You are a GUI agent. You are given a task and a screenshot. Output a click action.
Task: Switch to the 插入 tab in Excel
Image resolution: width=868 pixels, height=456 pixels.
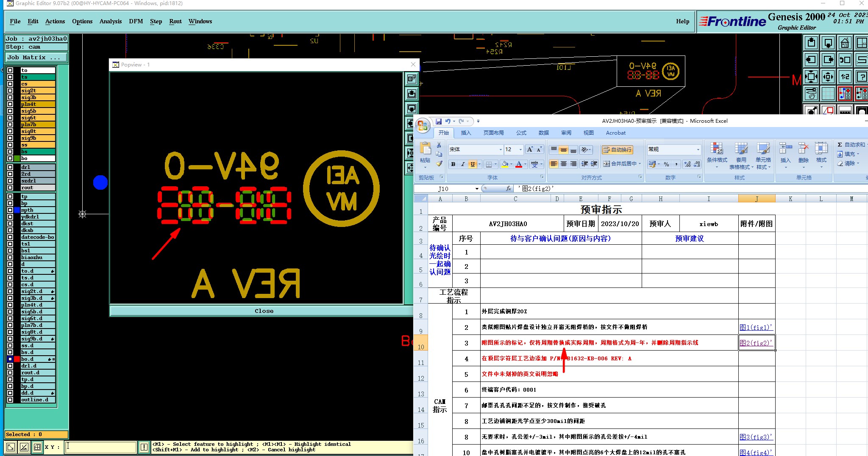[466, 133]
